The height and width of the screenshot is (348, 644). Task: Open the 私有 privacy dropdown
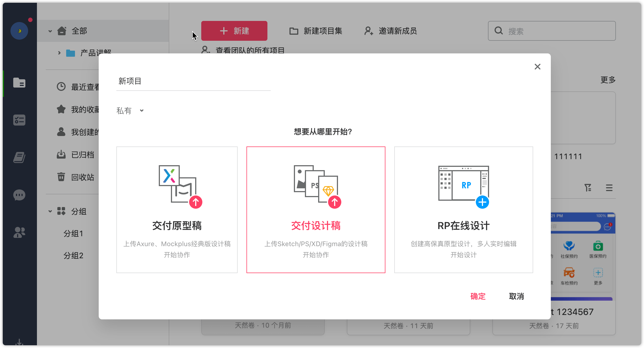click(130, 111)
